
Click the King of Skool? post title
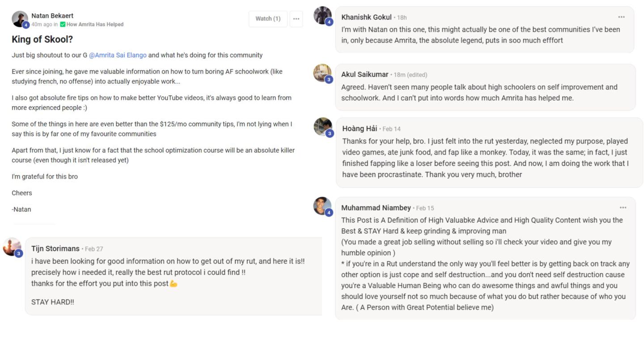[x=42, y=39]
